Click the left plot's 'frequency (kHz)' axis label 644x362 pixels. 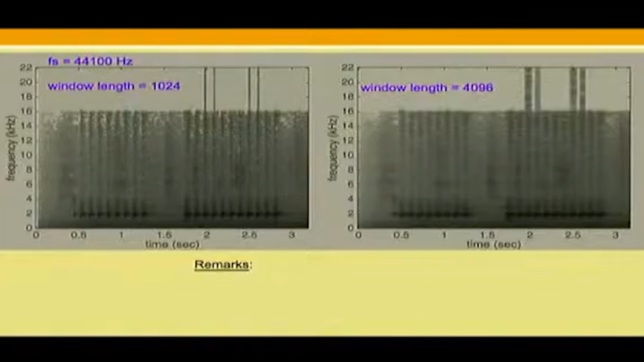pyautogui.click(x=10, y=148)
